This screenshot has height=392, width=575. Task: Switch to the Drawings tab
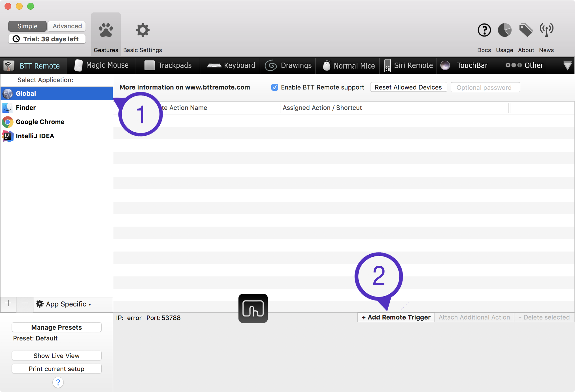click(x=288, y=65)
